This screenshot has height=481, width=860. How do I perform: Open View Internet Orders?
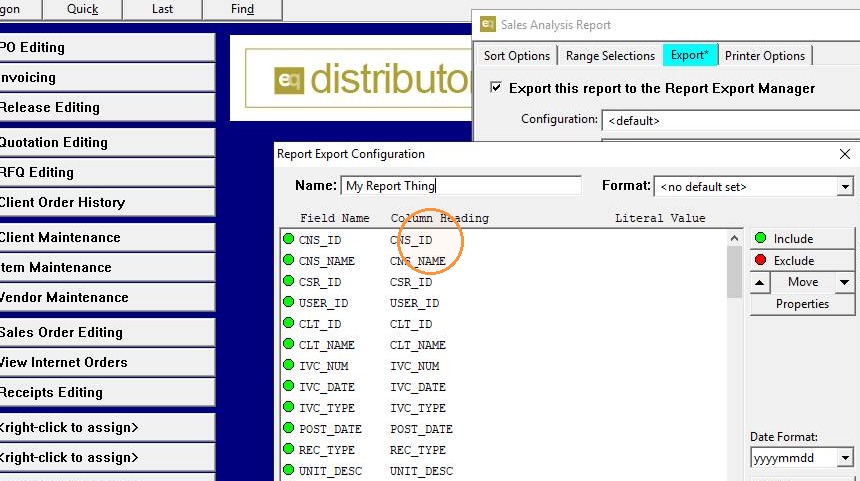click(106, 363)
